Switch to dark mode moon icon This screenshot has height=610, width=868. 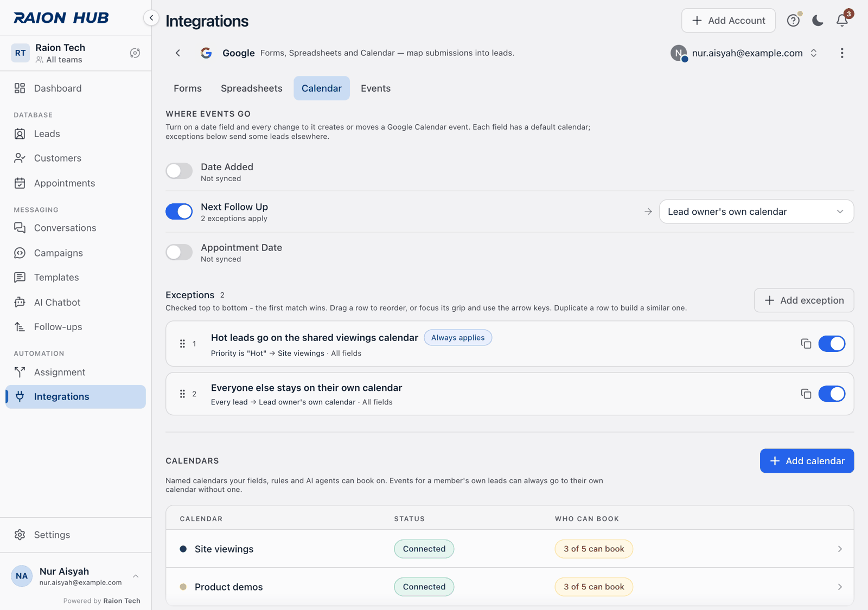click(x=818, y=21)
